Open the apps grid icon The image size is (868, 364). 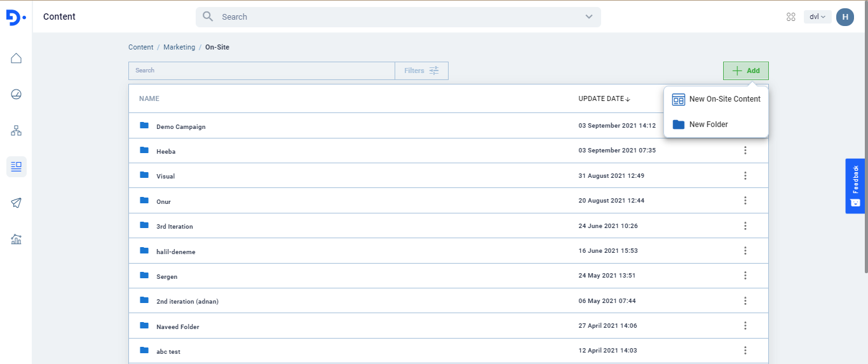791,17
